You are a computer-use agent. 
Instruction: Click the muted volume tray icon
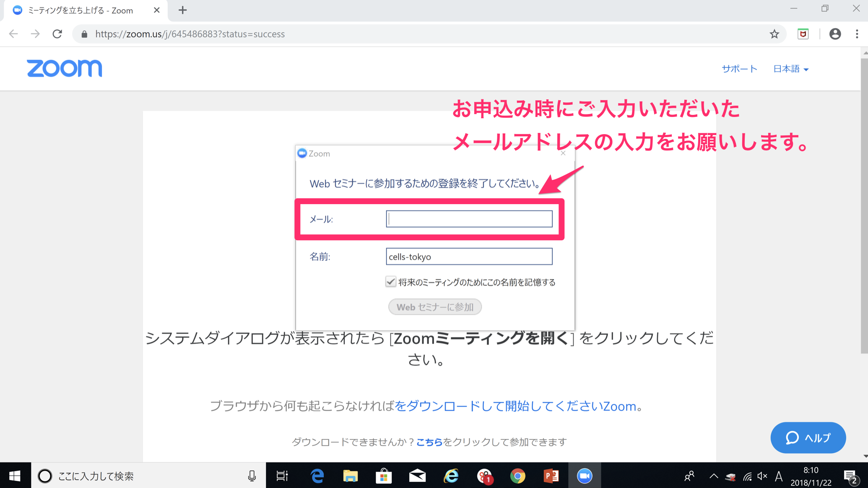coord(762,476)
